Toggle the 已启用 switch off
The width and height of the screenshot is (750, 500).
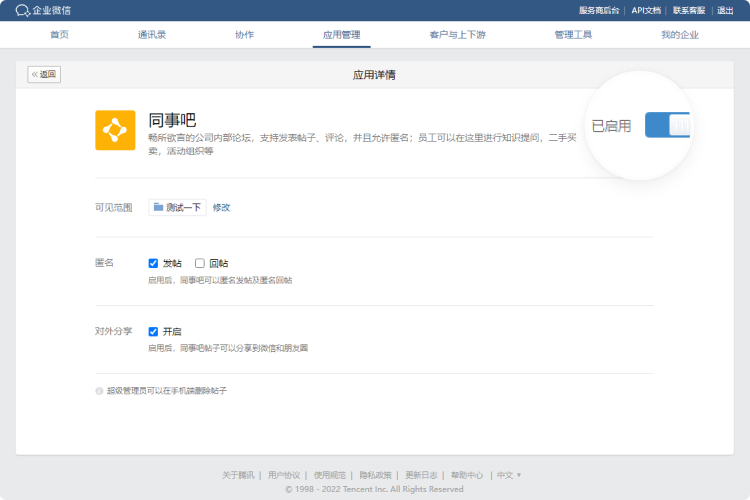click(667, 125)
